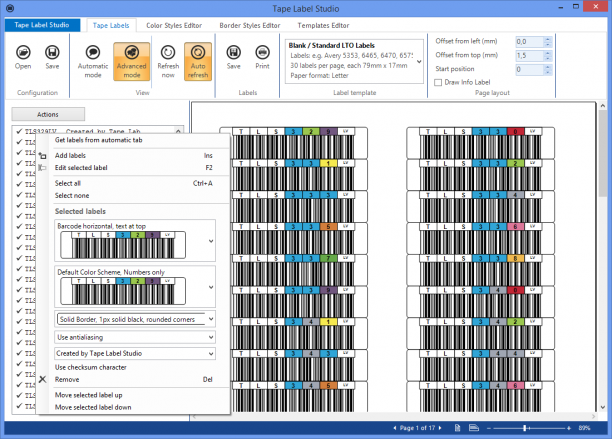Viewport: 612px width, 439px height.
Task: Activate Advanced mode view
Action: pos(132,62)
